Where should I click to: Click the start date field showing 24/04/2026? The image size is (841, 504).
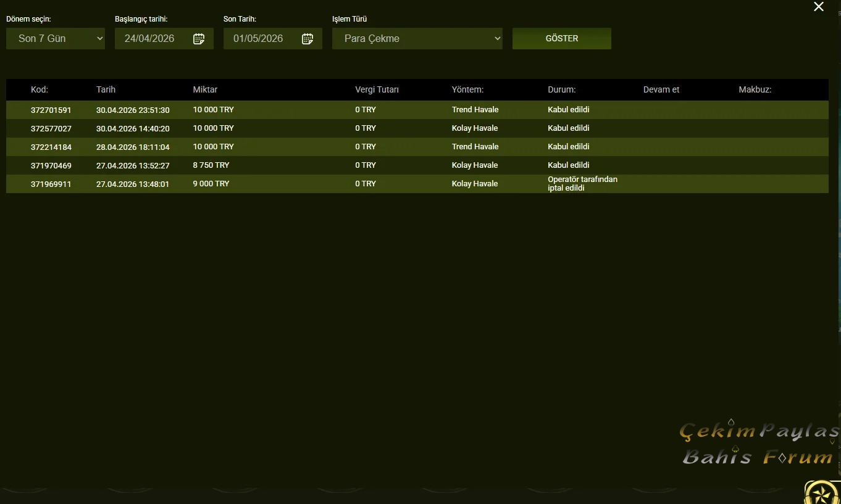coord(164,38)
